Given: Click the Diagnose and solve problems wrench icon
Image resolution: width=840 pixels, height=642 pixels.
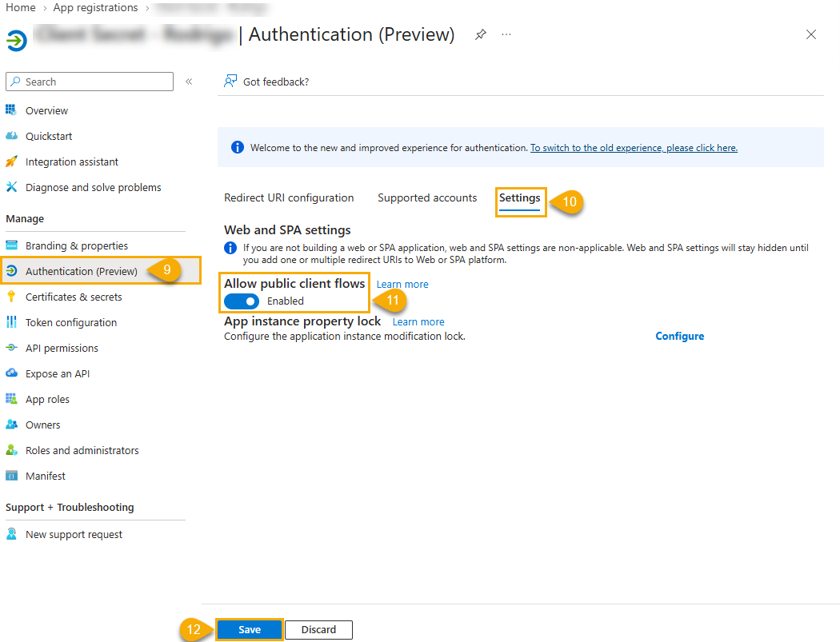Looking at the screenshot, I should 11,187.
